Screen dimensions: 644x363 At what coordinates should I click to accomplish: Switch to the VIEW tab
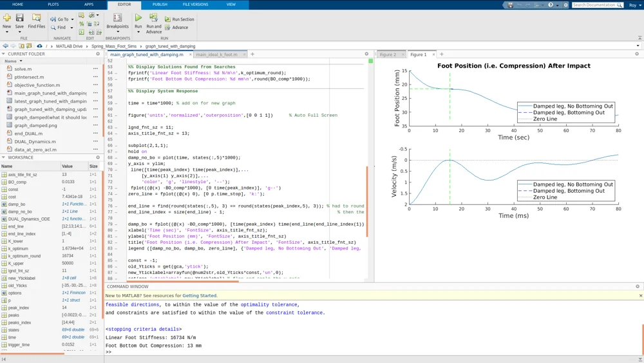[x=231, y=5]
